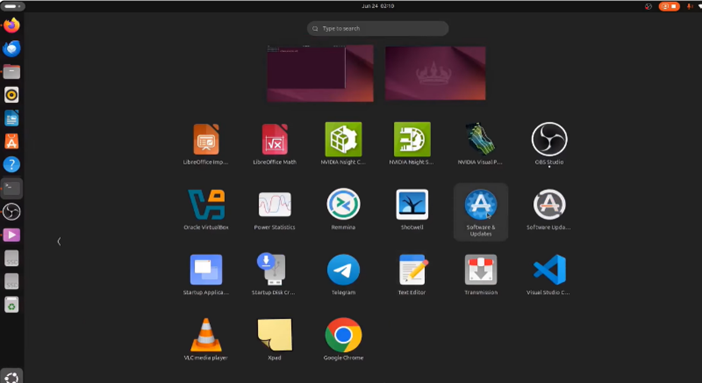Launch Text Editor
This screenshot has height=383, width=702.
pos(412,275)
